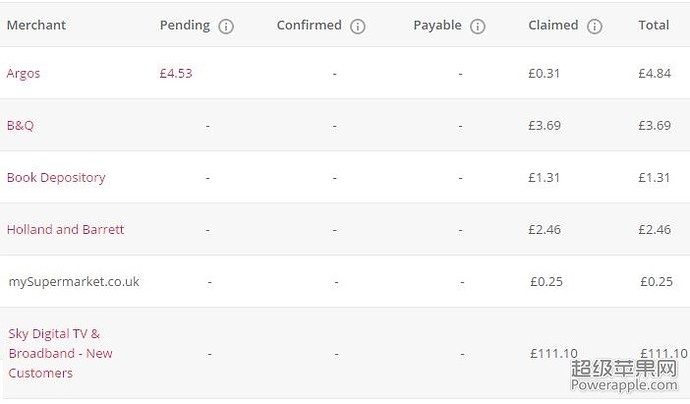Click the Payable column header label
690x404 pixels.
click(437, 26)
